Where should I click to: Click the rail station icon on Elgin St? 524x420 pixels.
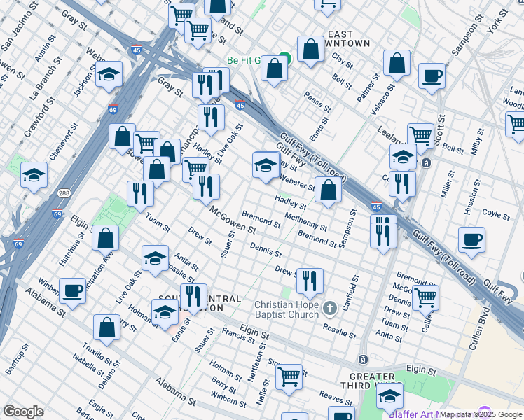coord(363,360)
